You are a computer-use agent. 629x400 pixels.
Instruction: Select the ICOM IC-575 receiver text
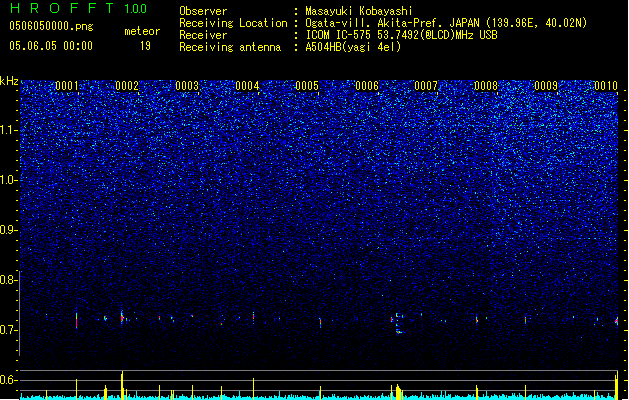[x=402, y=35]
